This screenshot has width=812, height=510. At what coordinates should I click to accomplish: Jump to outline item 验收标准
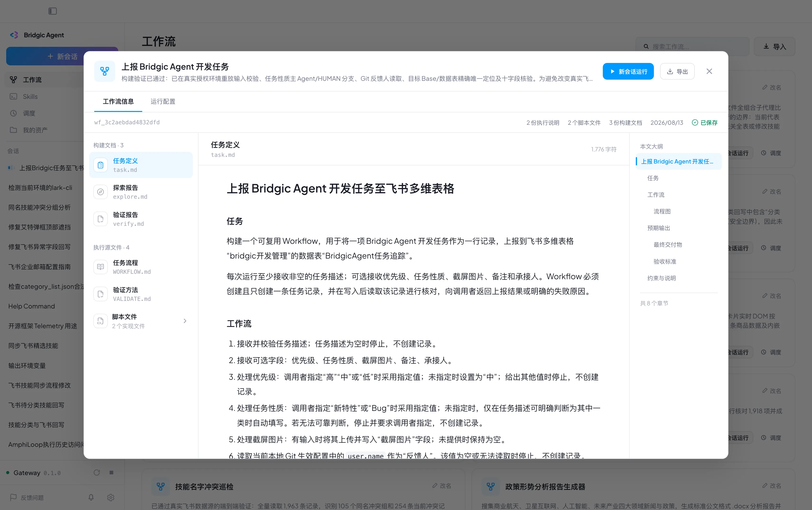pos(665,261)
